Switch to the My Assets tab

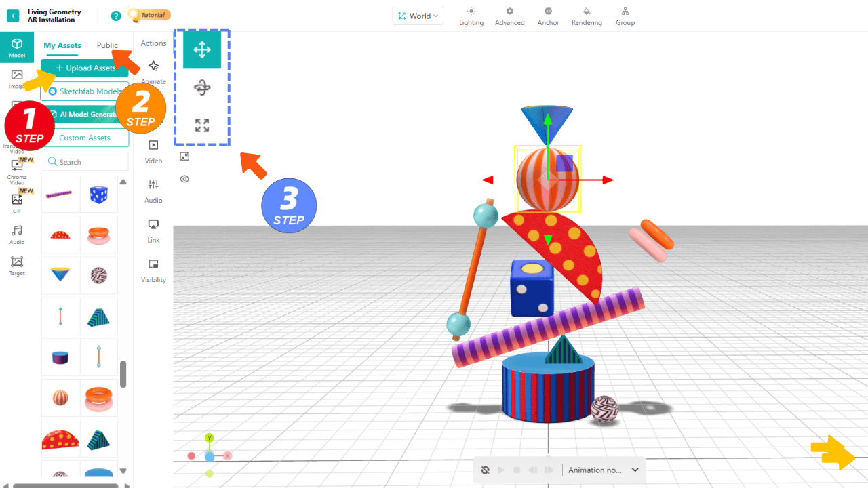(x=62, y=45)
